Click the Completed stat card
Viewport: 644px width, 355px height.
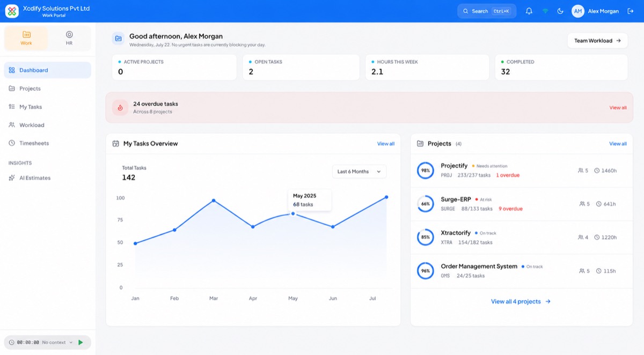(x=561, y=67)
